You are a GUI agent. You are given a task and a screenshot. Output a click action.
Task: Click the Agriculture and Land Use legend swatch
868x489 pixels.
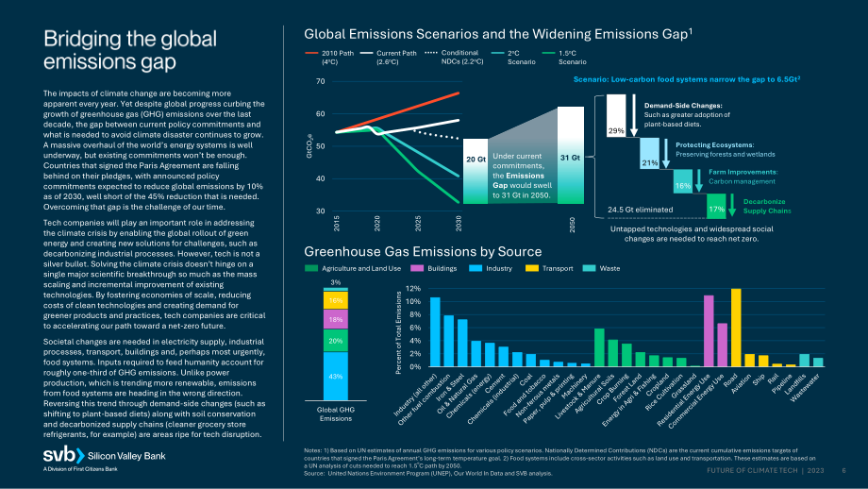311,269
